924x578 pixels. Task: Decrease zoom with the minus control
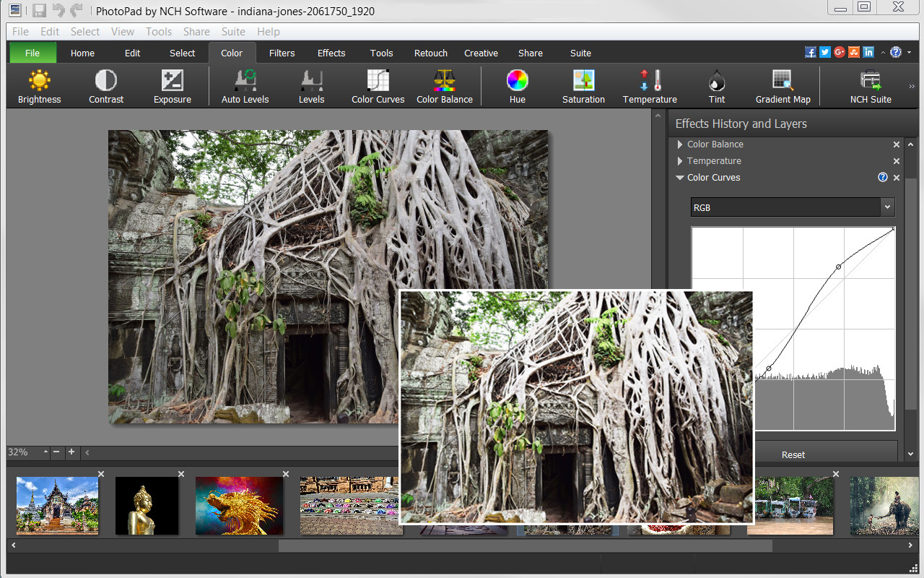click(x=57, y=452)
